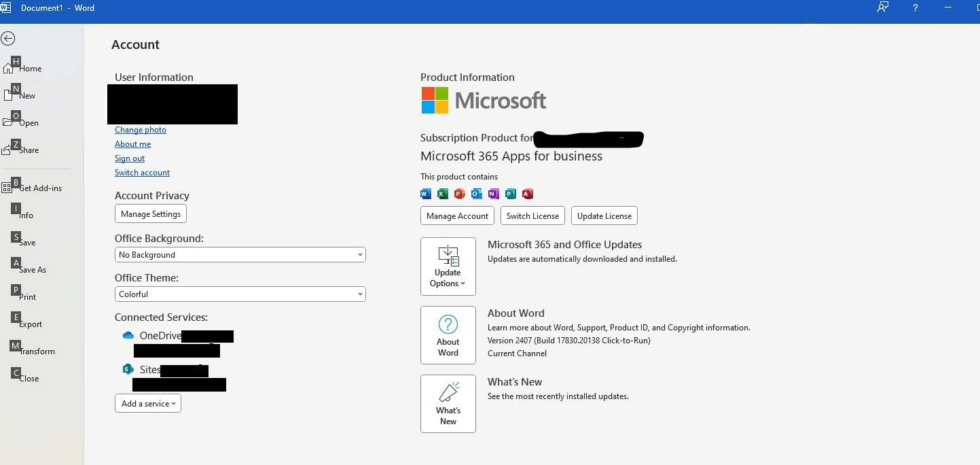Click the Excel app icon in product list

[x=443, y=194]
